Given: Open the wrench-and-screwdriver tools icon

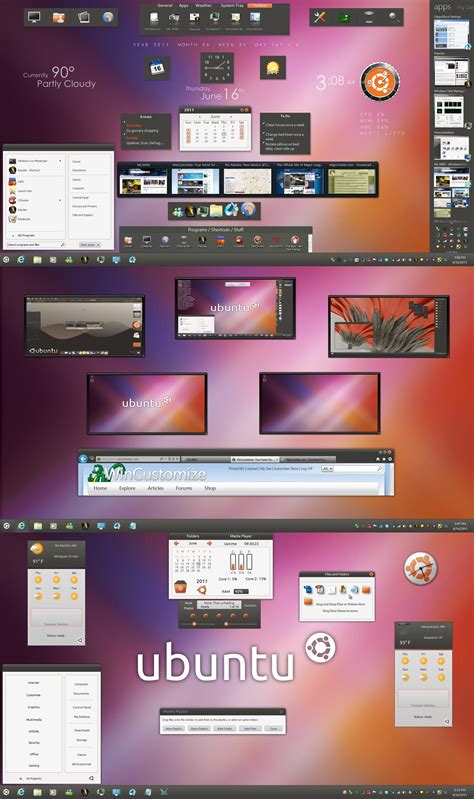Looking at the screenshot, I should (x=320, y=17).
